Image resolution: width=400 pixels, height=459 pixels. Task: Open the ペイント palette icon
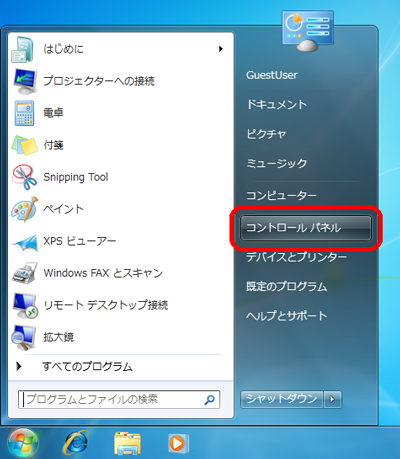(25, 209)
